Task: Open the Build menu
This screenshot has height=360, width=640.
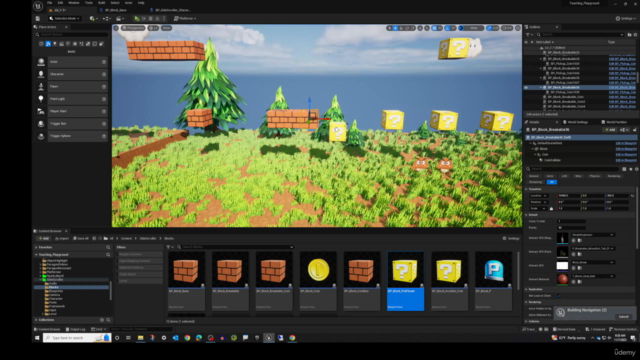Action: point(102,3)
